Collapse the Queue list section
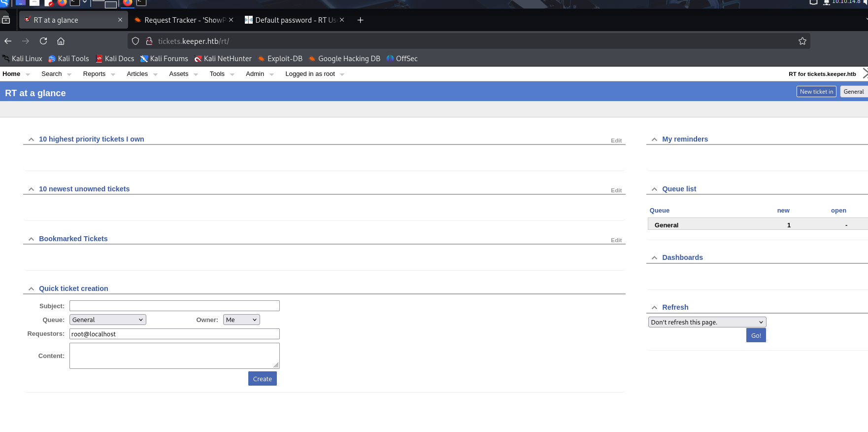This screenshot has width=868, height=432. [654, 189]
